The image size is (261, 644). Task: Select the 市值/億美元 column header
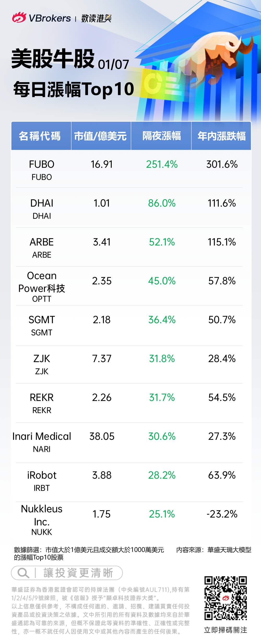100,136
